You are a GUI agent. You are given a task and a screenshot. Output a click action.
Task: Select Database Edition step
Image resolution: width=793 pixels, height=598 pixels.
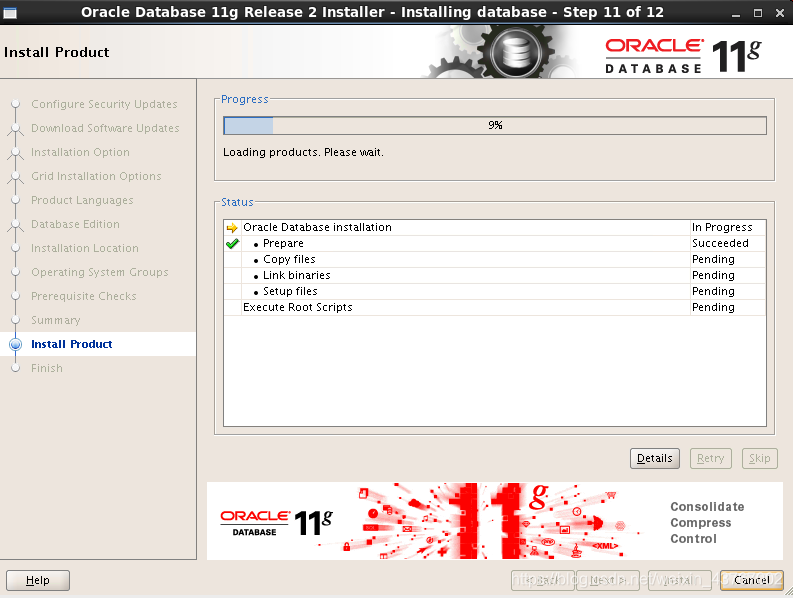click(x=75, y=224)
